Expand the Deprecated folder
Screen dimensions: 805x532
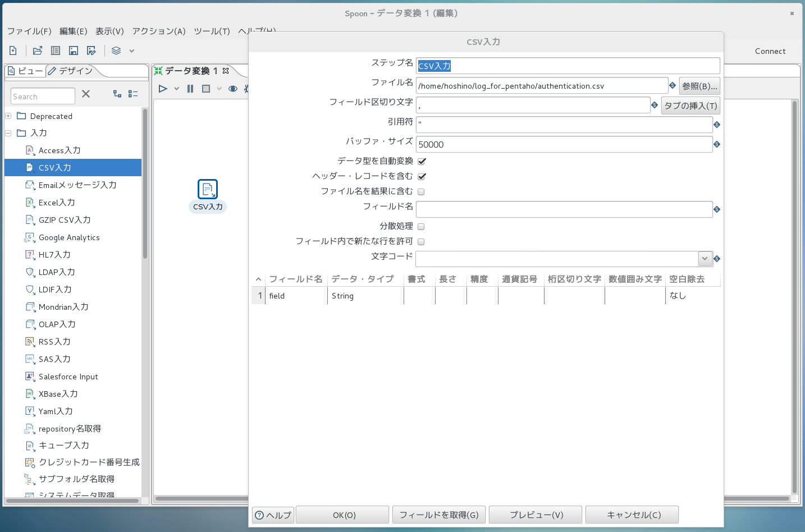pyautogui.click(x=8, y=116)
